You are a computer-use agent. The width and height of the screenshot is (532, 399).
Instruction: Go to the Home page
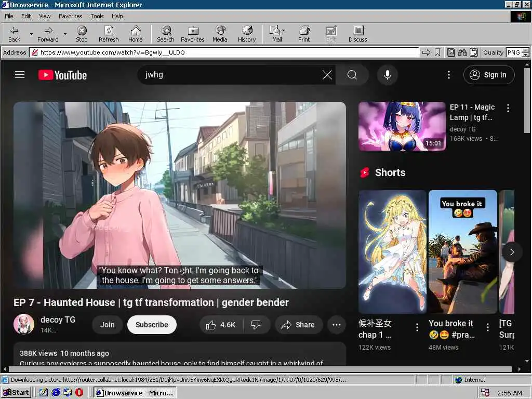point(136,34)
